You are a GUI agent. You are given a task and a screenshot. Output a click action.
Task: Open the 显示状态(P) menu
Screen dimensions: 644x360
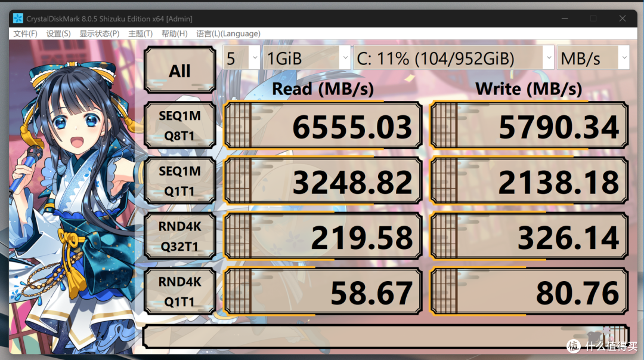pyautogui.click(x=100, y=34)
